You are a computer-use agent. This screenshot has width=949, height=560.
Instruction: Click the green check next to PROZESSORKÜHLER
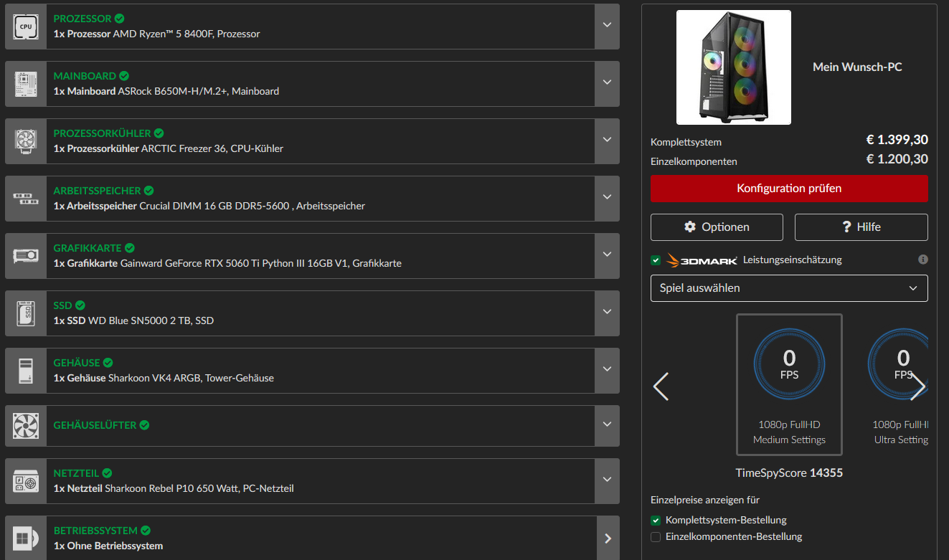pyautogui.click(x=159, y=133)
